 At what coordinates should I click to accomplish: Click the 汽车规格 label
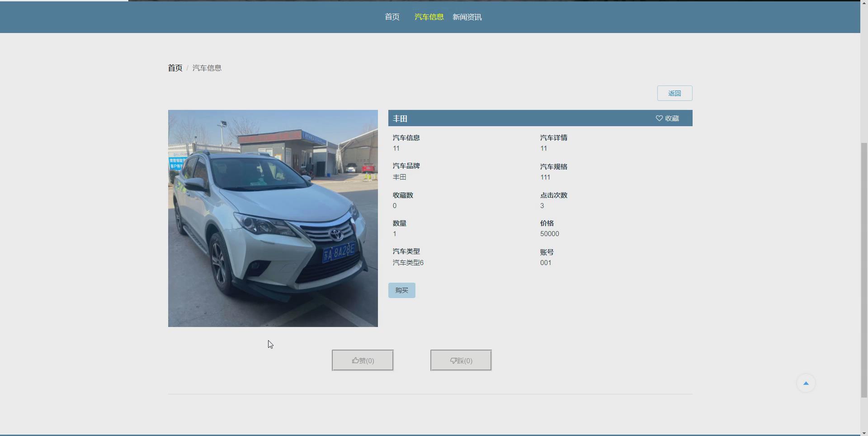(x=553, y=167)
